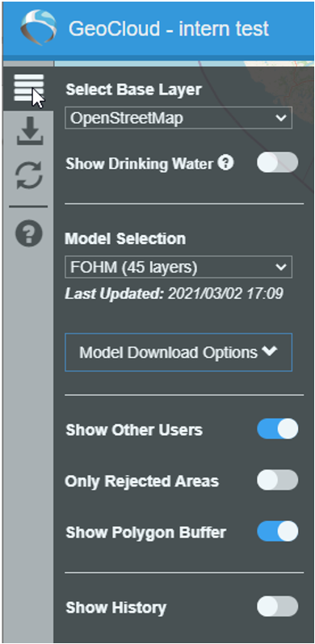This screenshot has height=644, width=315.
Task: Turn on Only Rejected Areas toggle
Action: (x=278, y=480)
